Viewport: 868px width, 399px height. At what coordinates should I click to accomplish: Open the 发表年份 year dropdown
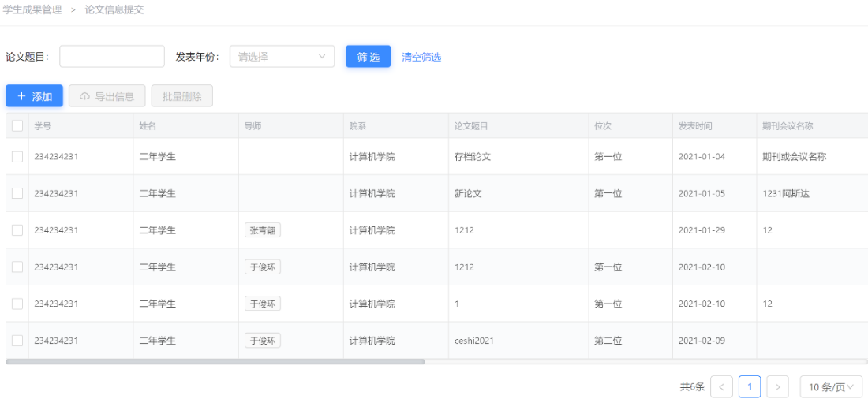point(282,57)
